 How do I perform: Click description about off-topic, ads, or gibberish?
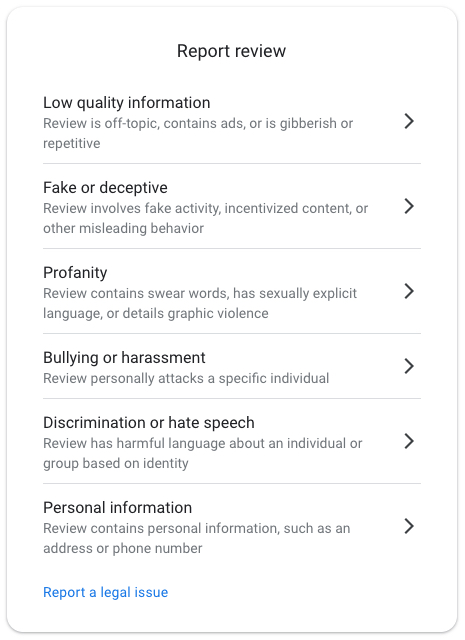click(198, 133)
